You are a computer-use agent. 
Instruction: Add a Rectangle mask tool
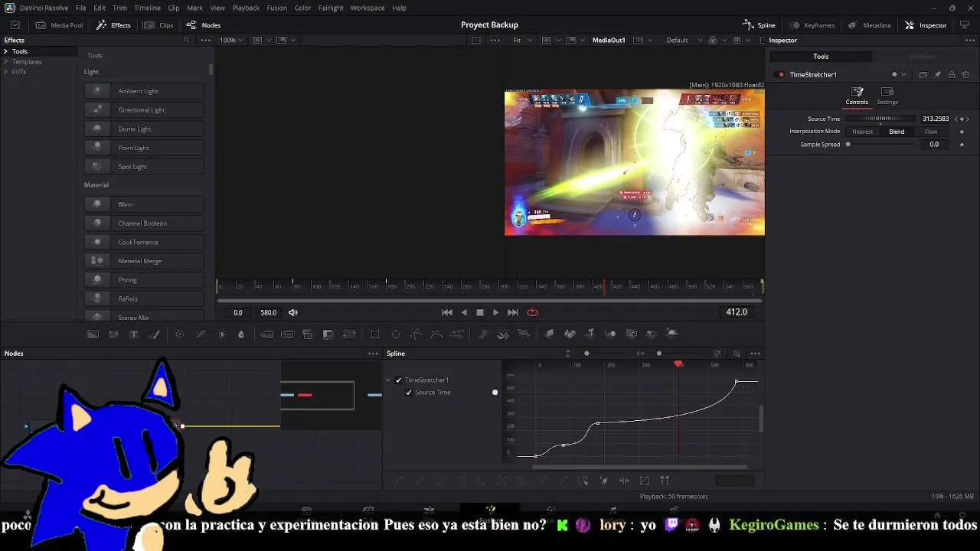375,334
